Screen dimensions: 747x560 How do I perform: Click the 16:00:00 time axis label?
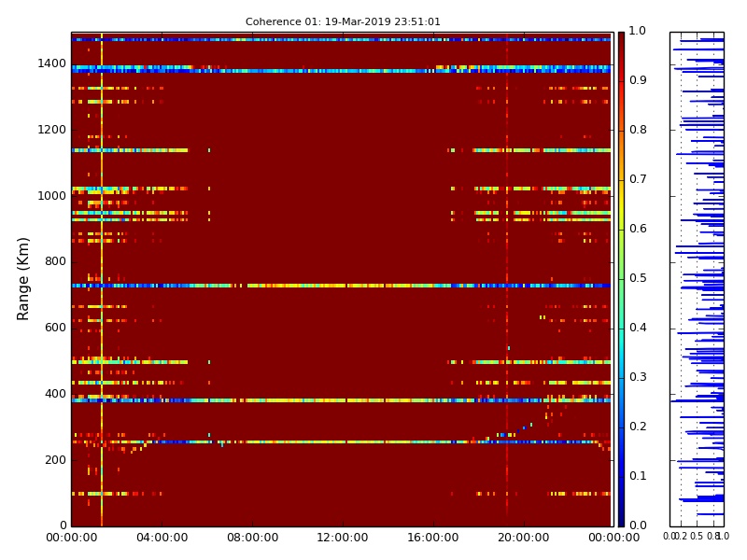click(433, 538)
